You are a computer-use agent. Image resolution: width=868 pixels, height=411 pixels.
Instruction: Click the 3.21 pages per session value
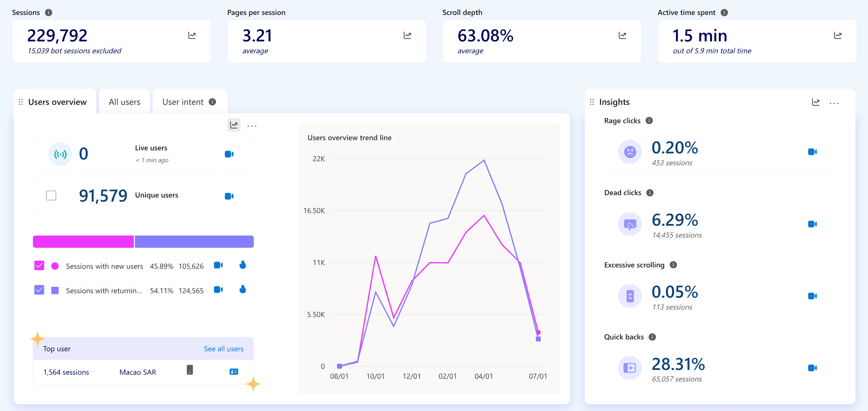(257, 36)
